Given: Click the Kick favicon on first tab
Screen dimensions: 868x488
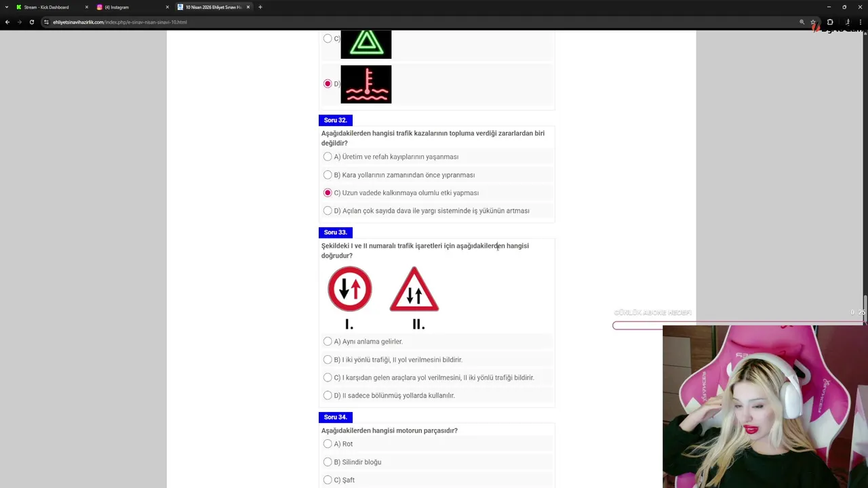Looking at the screenshot, I should click(19, 7).
